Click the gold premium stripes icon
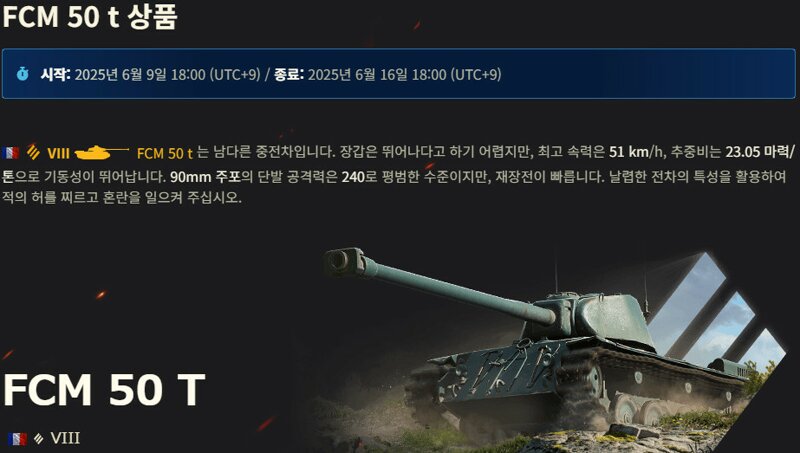800x453 pixels. point(33,152)
